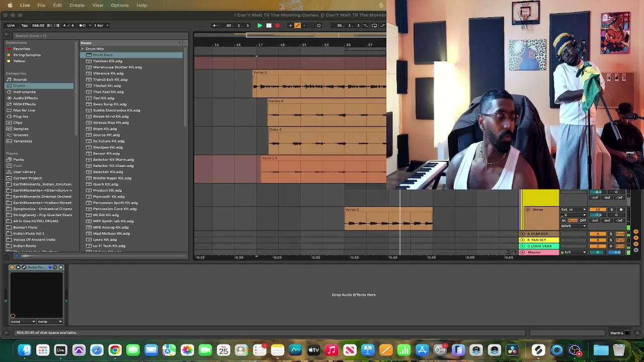
Task: Open Packs in Places
Action: tap(19, 159)
